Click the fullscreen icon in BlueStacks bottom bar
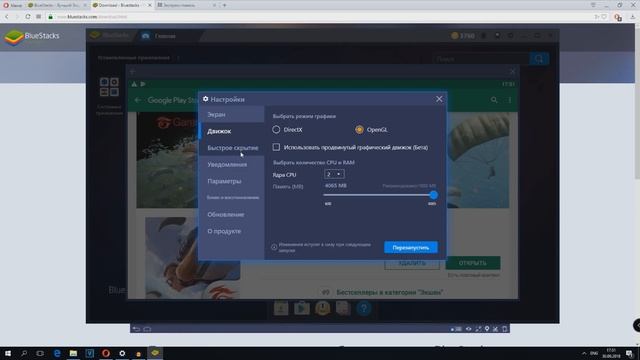 point(478,329)
